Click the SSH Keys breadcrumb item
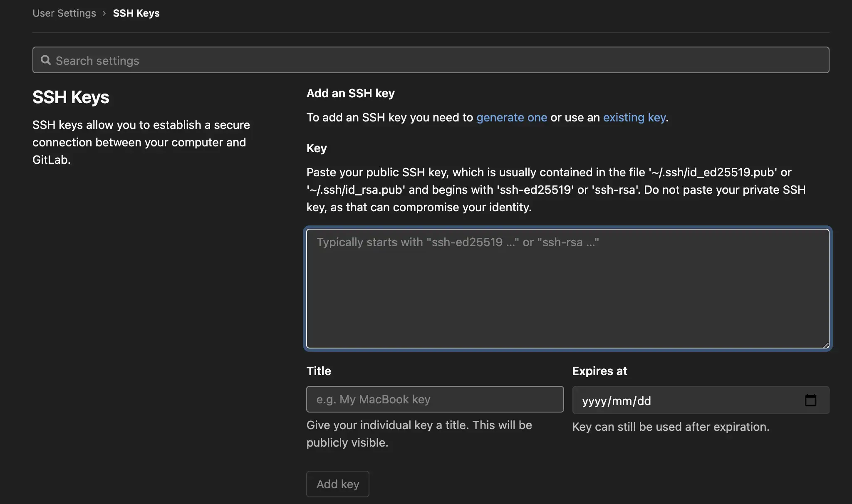Viewport: 852px width, 504px height. 136,13
